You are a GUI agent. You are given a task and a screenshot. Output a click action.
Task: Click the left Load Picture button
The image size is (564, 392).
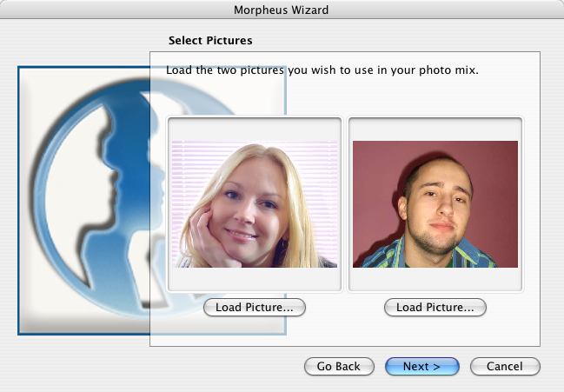pyautogui.click(x=254, y=307)
